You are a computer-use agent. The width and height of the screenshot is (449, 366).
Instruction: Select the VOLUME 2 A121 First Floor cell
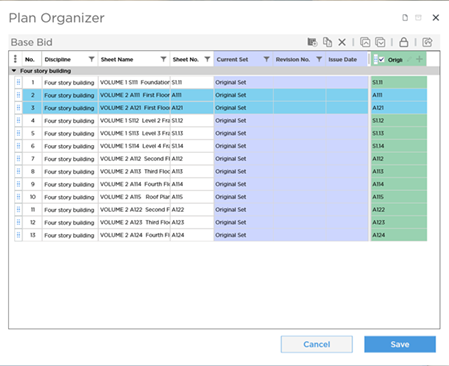pos(135,108)
